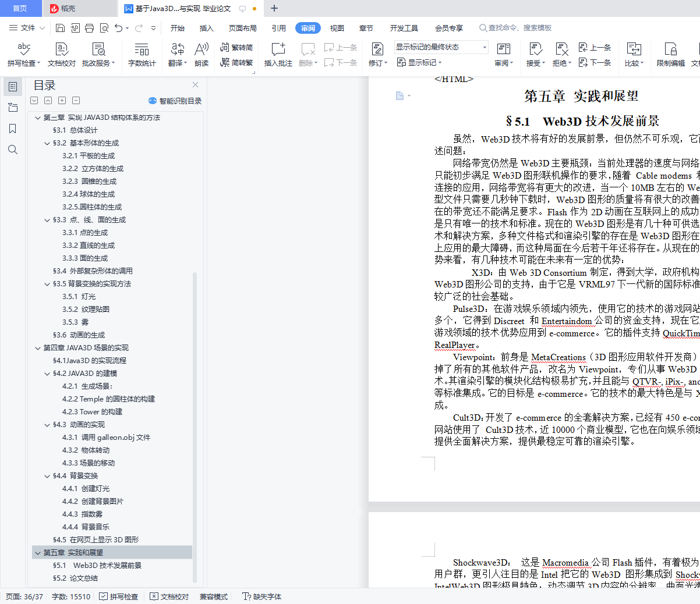Open the 文件 menu dropdown arrow
This screenshot has height=604, width=700.
pyautogui.click(x=42, y=28)
